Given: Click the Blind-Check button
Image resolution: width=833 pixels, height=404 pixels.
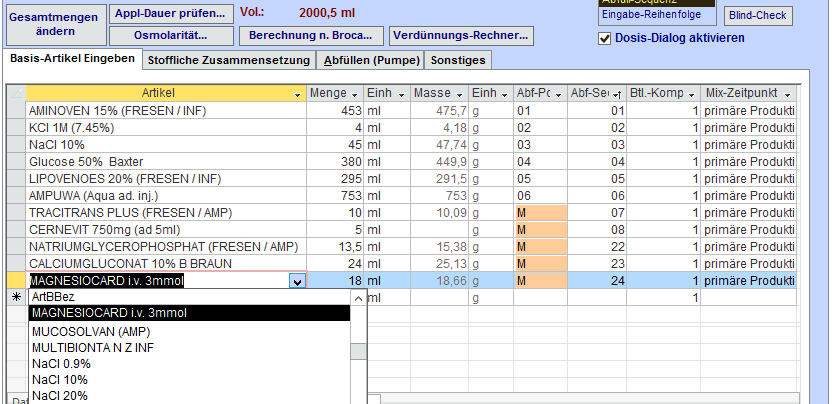Looking at the screenshot, I should click(758, 15).
